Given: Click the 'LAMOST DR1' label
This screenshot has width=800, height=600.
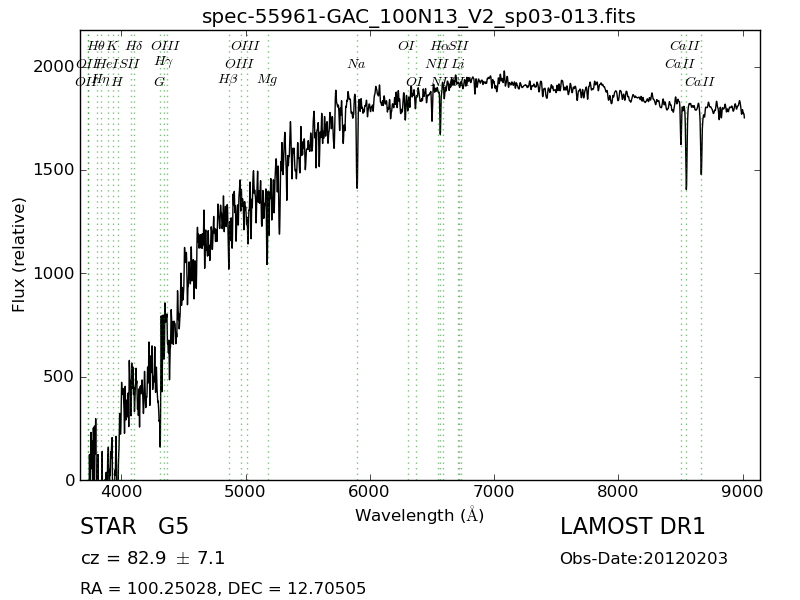Looking at the screenshot, I should tap(632, 527).
